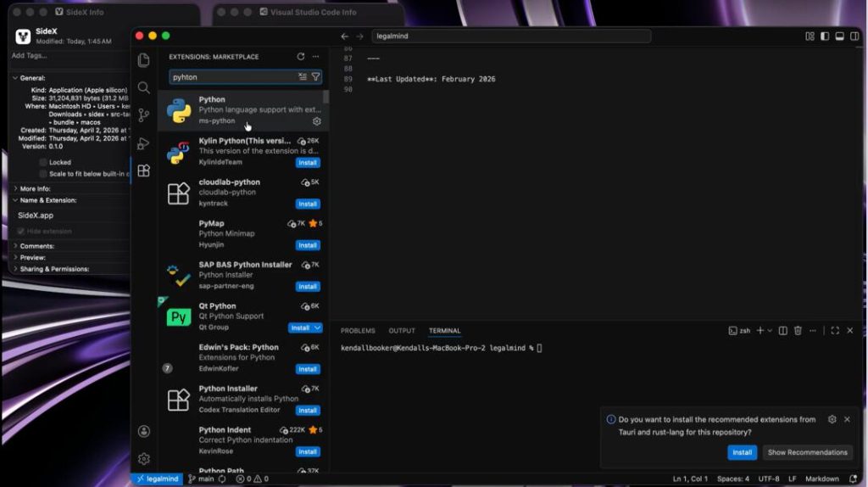The width and height of the screenshot is (868, 487).
Task: Install the Kylin Python extension
Action: [308, 163]
